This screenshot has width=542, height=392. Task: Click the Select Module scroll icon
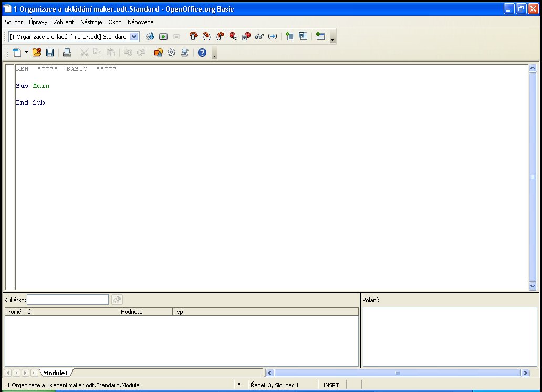184,53
